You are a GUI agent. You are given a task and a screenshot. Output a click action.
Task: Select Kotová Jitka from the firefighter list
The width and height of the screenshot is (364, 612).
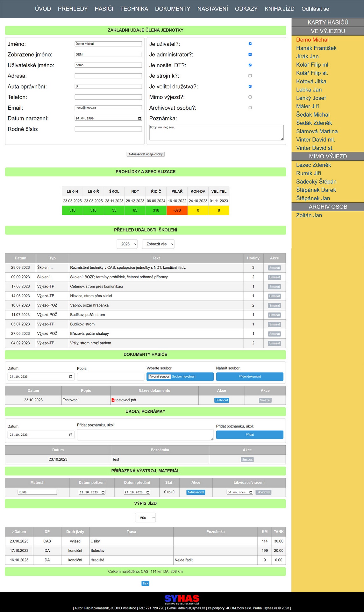[311, 81]
